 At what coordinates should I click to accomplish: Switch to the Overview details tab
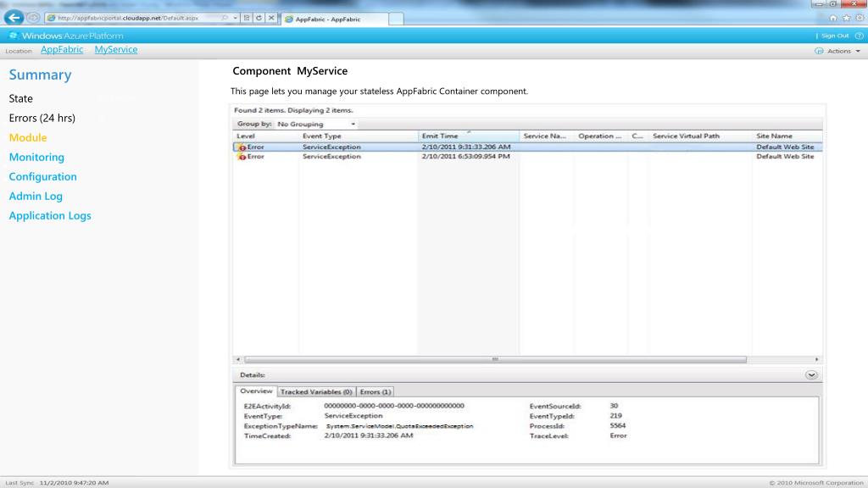256,391
